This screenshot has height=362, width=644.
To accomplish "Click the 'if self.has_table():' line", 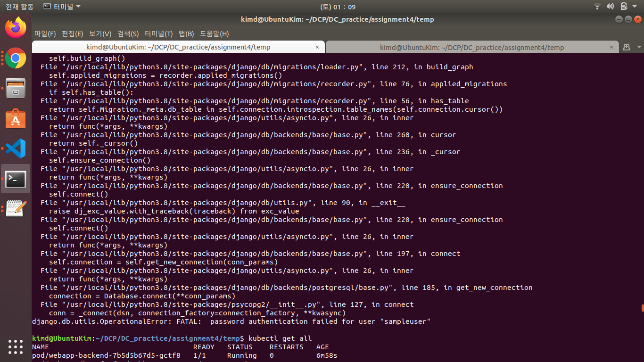I will [91, 92].
